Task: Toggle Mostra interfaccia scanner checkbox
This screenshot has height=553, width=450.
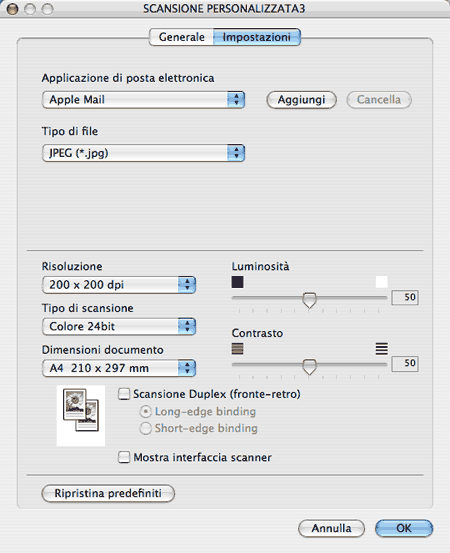Action: (124, 457)
